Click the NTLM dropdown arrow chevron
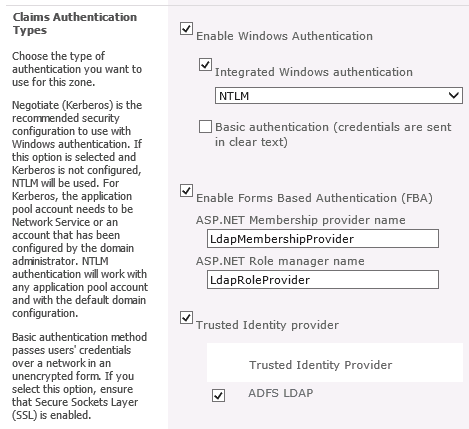The image size is (469, 429). pos(454,96)
